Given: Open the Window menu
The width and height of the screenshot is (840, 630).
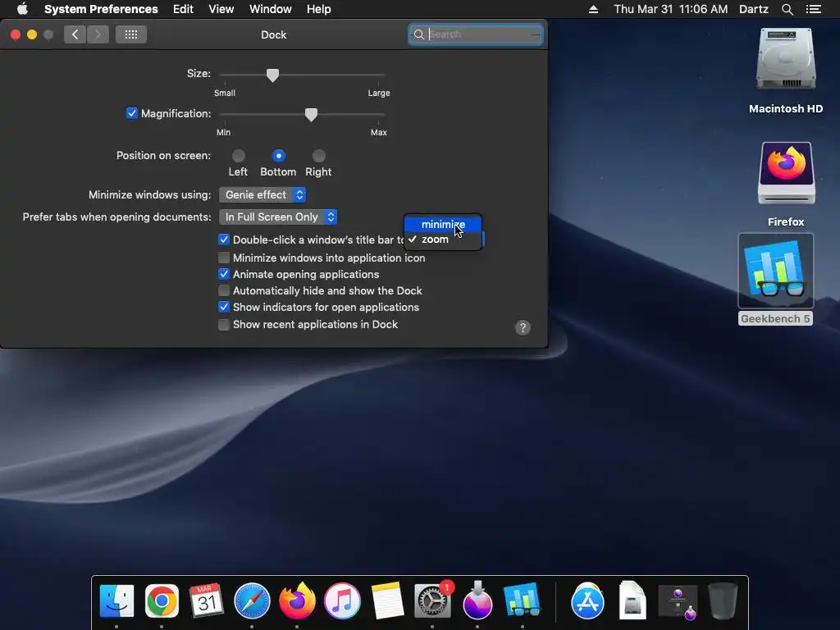Looking at the screenshot, I should coord(271,9).
